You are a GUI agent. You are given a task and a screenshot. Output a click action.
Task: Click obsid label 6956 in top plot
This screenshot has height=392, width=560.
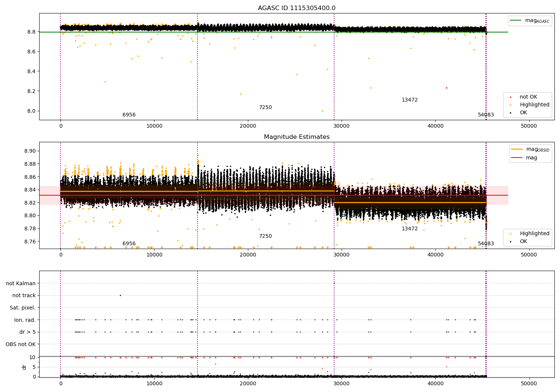(129, 115)
